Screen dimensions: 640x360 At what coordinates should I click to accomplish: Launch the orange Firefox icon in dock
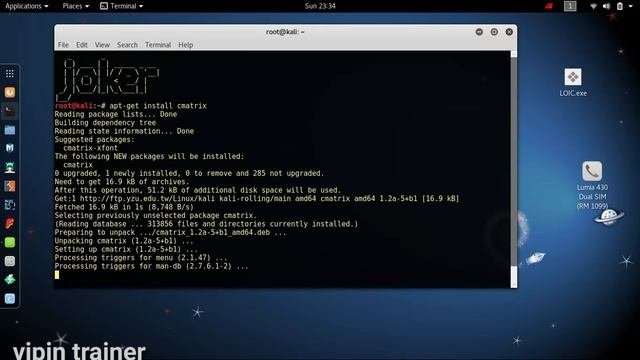click(x=10, y=92)
